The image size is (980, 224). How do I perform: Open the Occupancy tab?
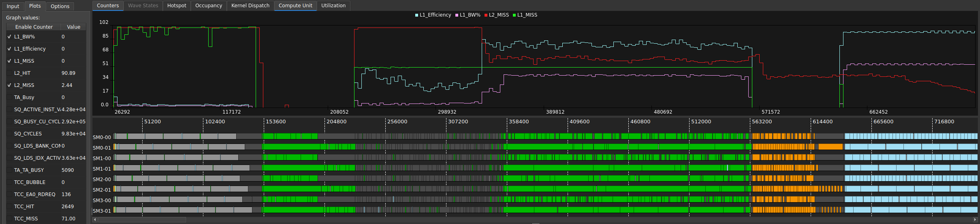pos(209,6)
